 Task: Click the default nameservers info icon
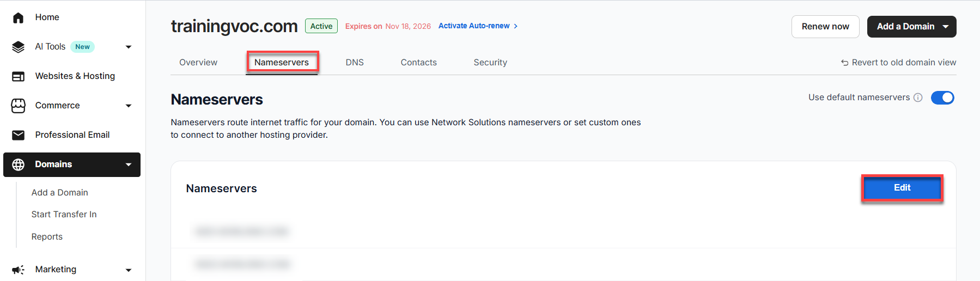click(x=918, y=97)
